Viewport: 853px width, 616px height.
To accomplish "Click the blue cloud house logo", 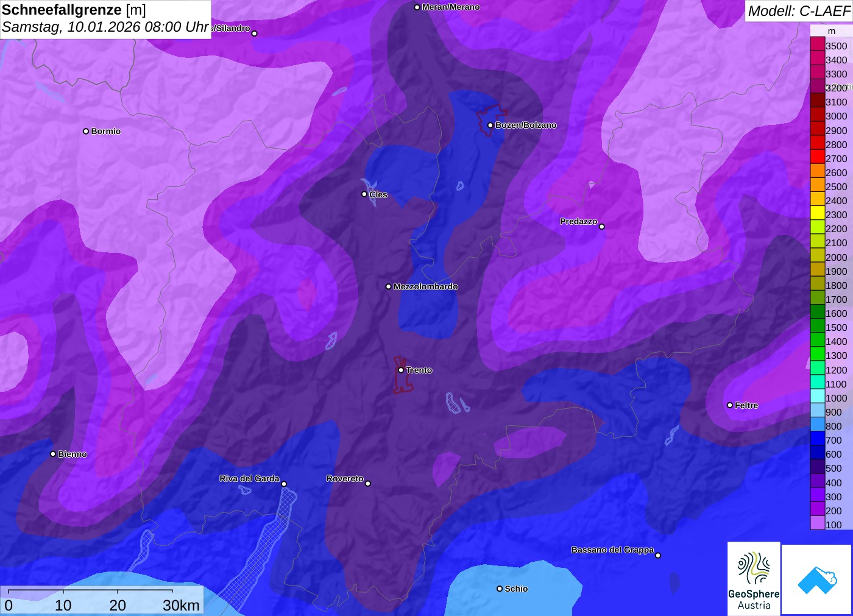I will tap(817, 579).
